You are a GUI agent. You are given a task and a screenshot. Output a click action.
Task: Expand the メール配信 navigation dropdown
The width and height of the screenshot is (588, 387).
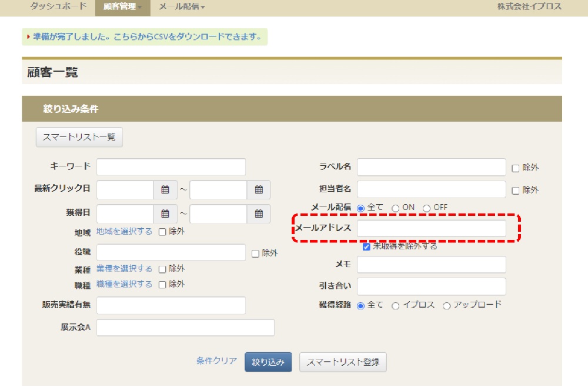point(182,7)
